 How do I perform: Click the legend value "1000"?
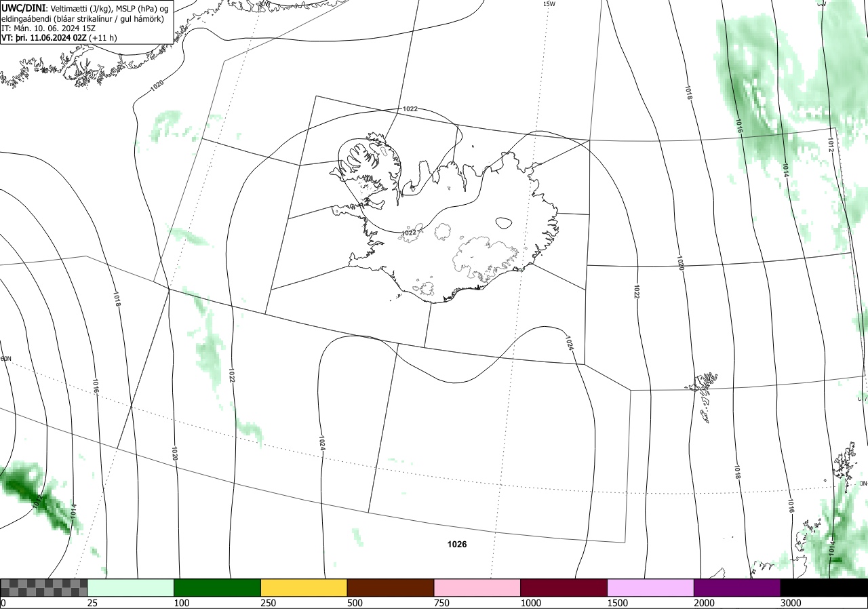coord(530,603)
